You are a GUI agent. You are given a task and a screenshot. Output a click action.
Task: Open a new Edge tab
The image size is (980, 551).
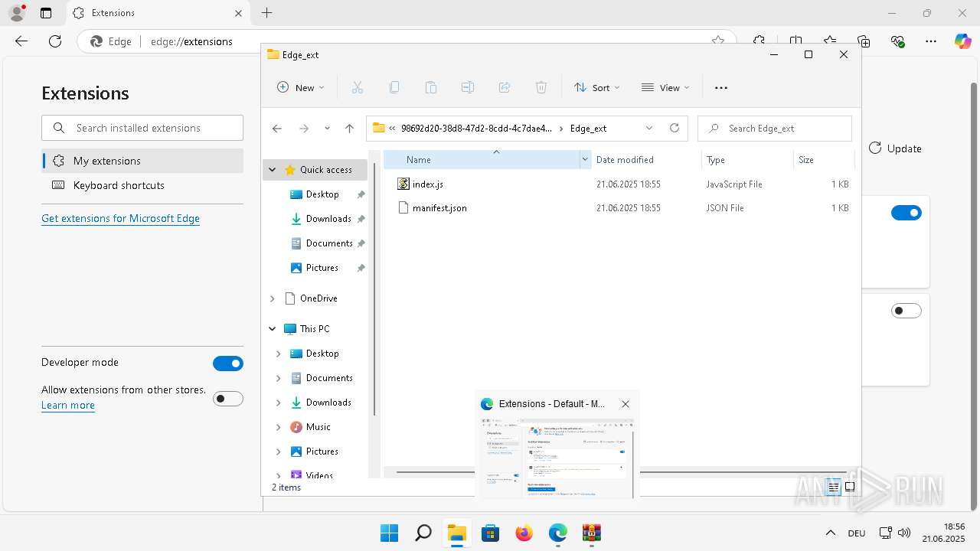[266, 13]
